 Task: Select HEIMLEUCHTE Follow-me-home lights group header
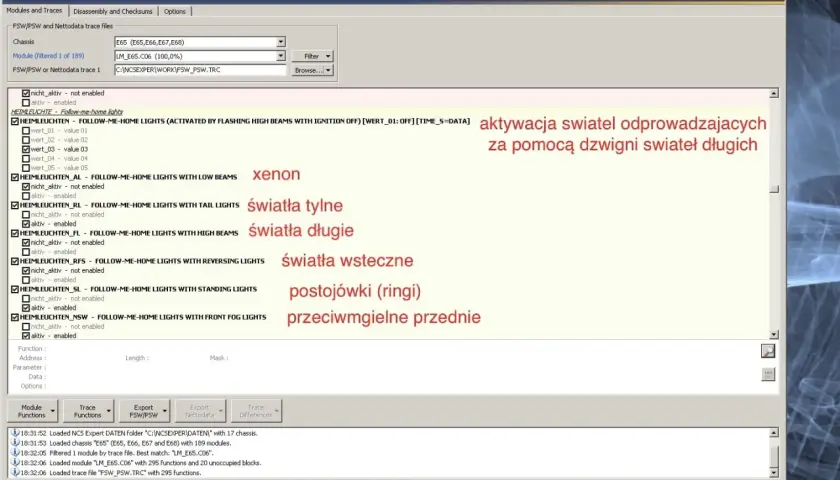[67, 112]
